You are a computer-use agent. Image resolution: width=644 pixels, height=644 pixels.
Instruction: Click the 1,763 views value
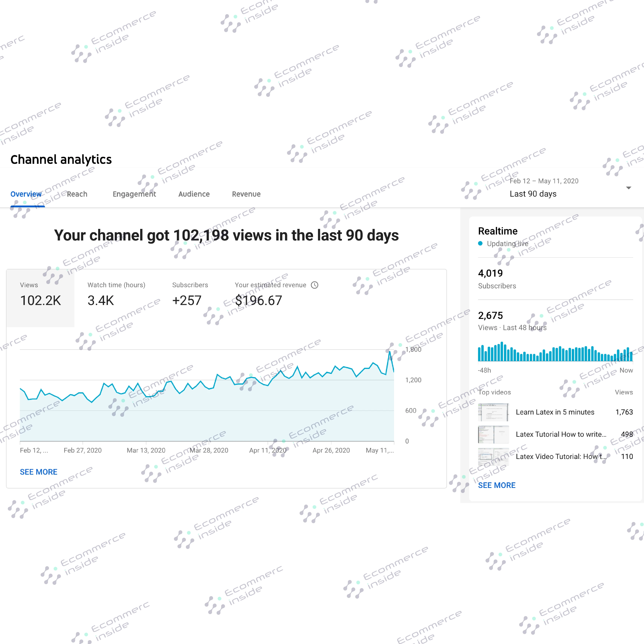click(624, 412)
